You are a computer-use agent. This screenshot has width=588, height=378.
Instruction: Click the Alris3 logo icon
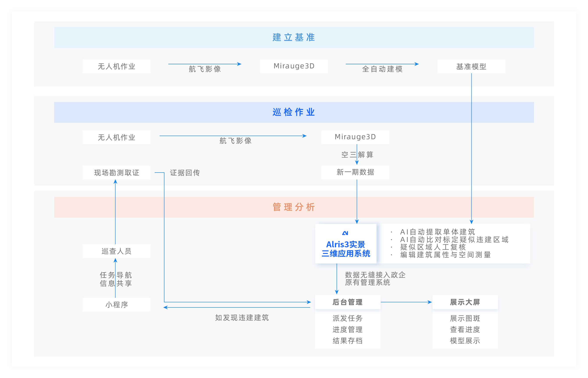(x=346, y=234)
